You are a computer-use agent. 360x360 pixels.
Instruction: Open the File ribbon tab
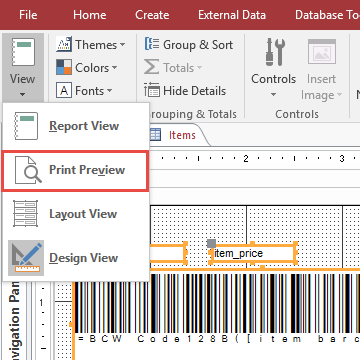(28, 15)
